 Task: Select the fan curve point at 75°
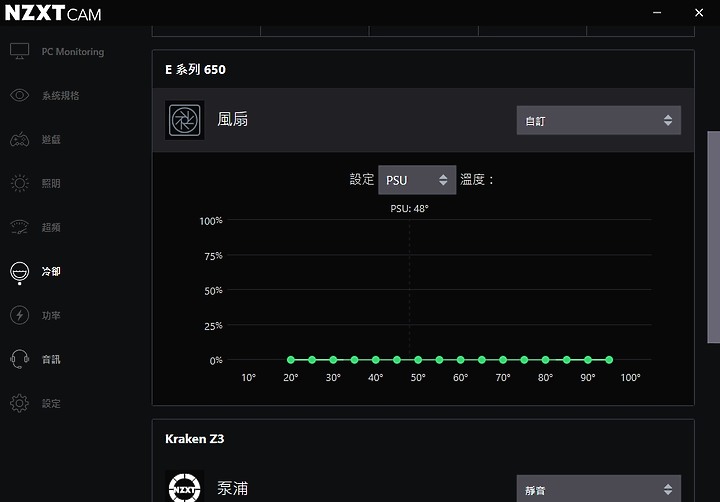coord(524,360)
